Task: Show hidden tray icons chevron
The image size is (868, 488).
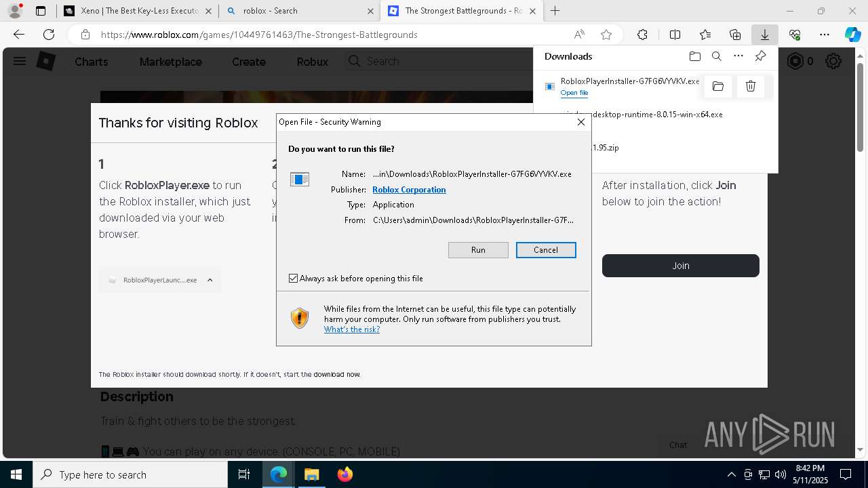Action: click(x=731, y=474)
